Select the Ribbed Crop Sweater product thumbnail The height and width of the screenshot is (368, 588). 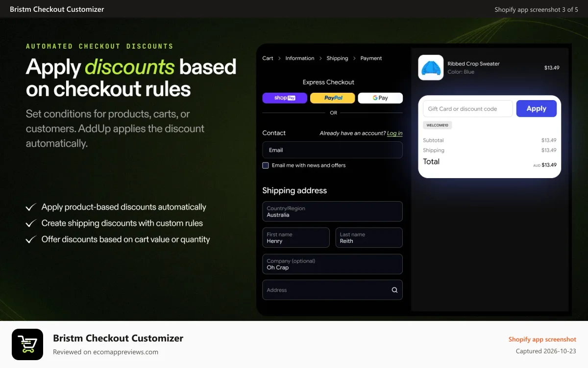pyautogui.click(x=431, y=67)
